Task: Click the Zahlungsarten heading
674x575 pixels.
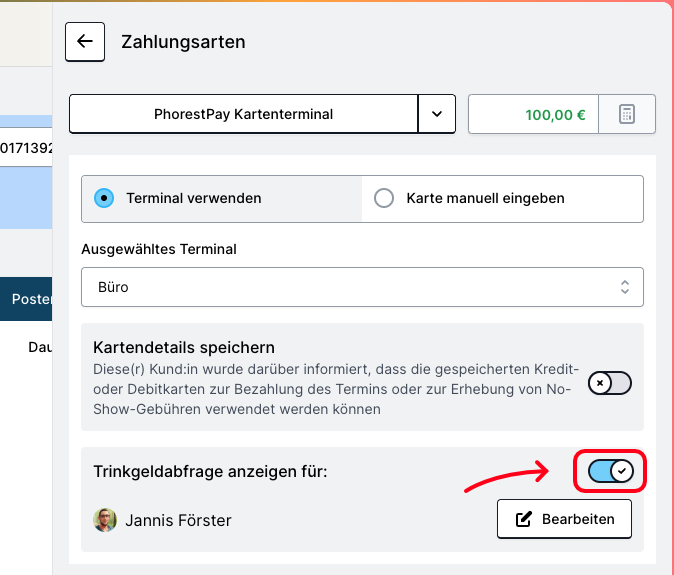Action: [x=183, y=42]
